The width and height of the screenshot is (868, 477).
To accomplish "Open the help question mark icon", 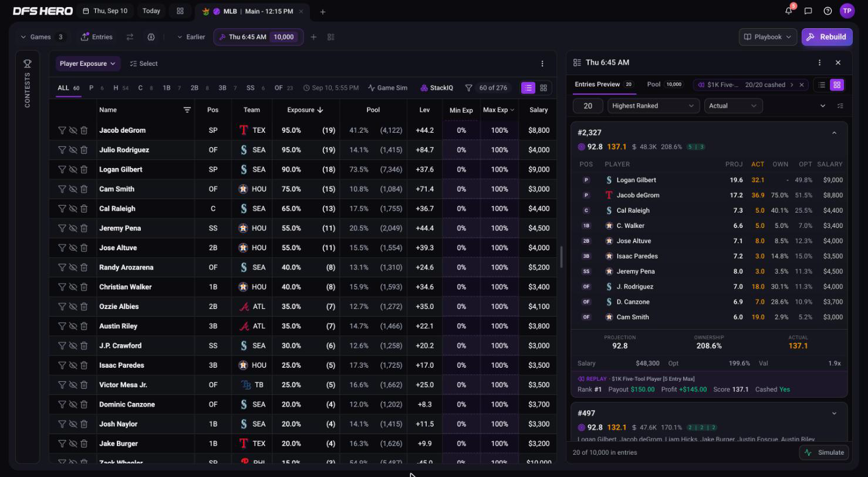I will click(x=828, y=11).
